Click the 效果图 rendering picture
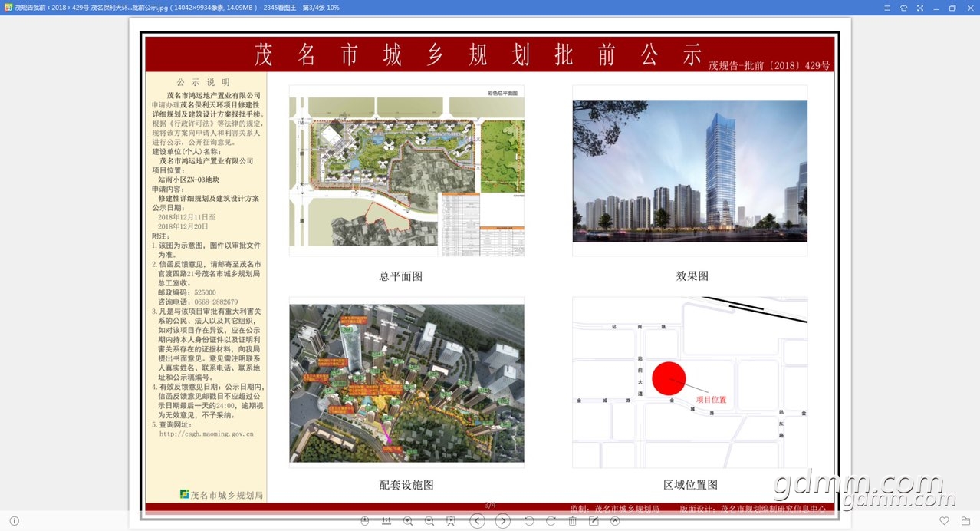Viewport: 980px width, 531px height. pyautogui.click(x=689, y=171)
